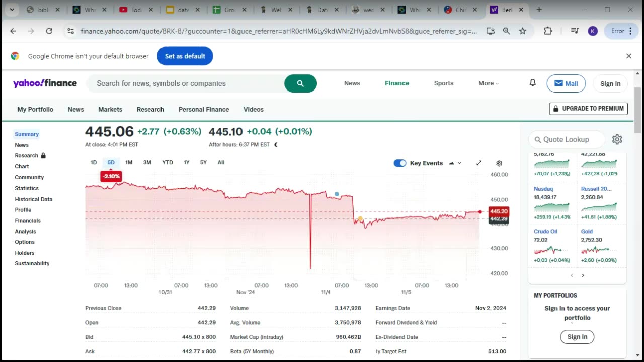Open notifications bell icon

(532, 83)
